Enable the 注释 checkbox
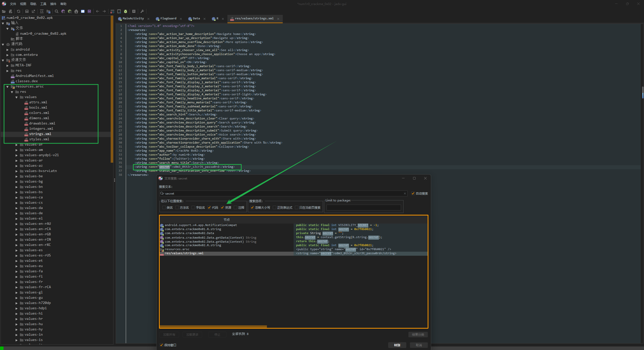Screen dimensions: 644x350 click(x=235, y=207)
